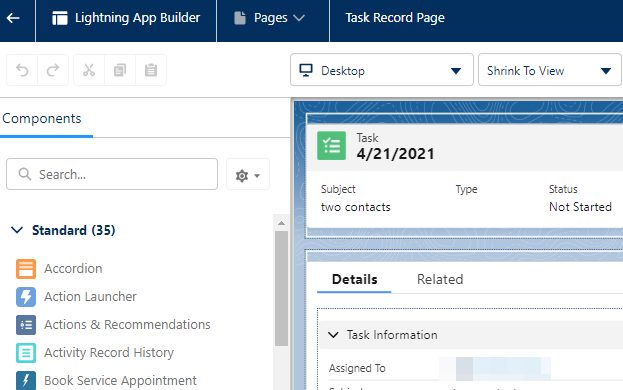Click the 4/21/2021 task heading
This screenshot has width=623, height=390.
coord(395,154)
